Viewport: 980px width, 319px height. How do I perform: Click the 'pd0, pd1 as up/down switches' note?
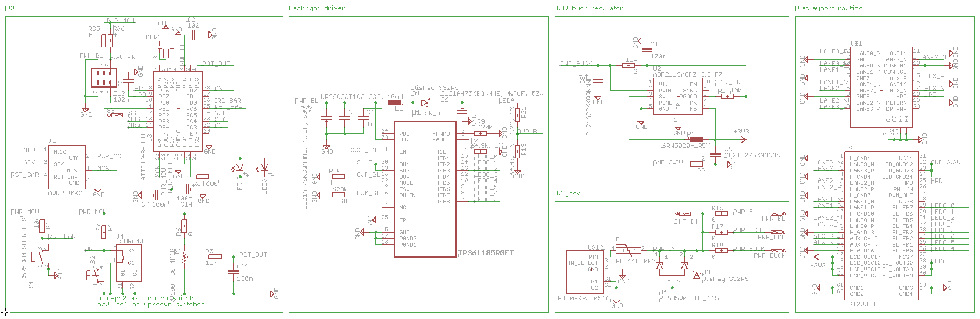(x=150, y=304)
